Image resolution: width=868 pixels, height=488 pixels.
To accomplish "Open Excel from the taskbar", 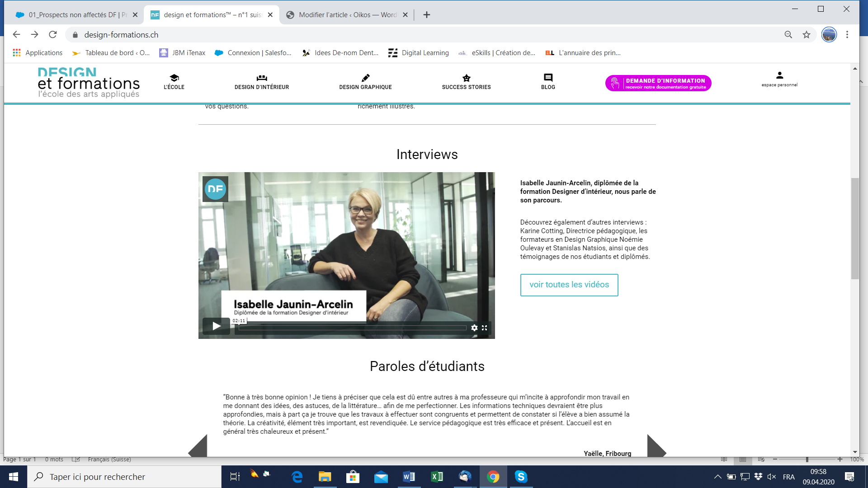I will pyautogui.click(x=437, y=477).
